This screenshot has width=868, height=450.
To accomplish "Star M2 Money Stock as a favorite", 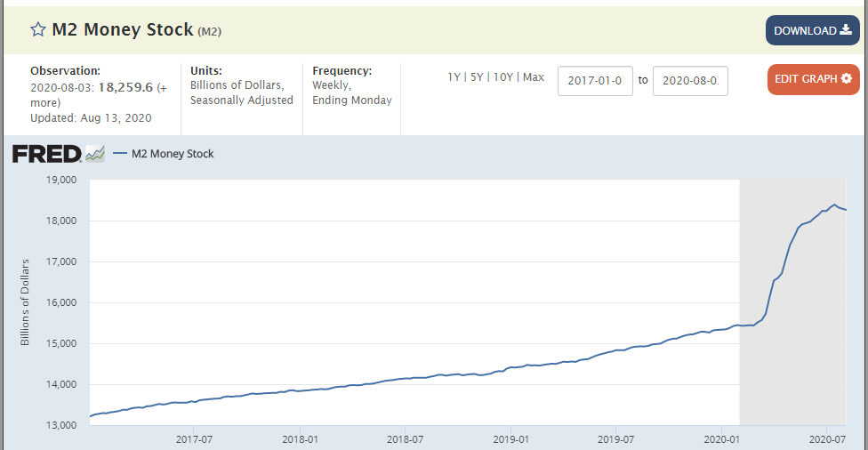I will click(38, 30).
